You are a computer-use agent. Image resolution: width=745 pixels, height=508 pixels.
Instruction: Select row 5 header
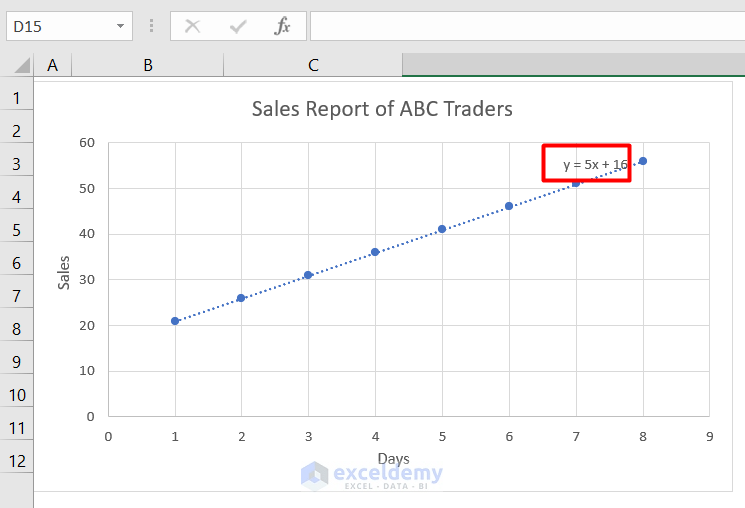(17, 230)
